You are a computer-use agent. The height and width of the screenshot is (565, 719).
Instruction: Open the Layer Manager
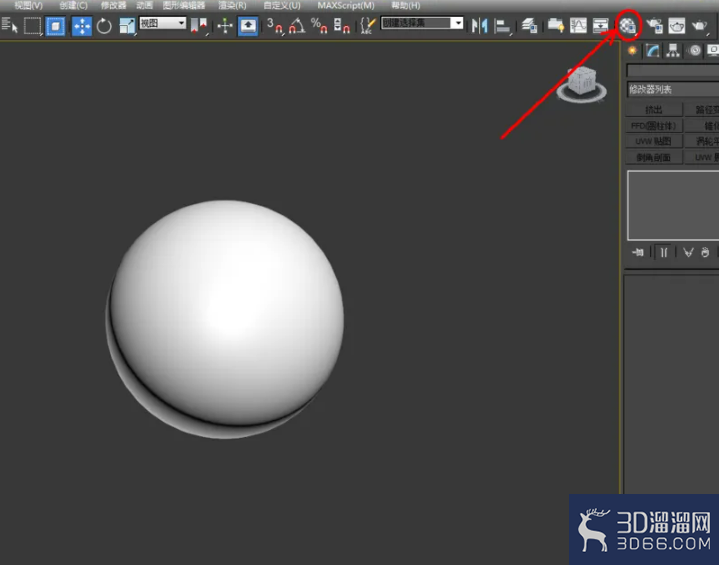[529, 26]
